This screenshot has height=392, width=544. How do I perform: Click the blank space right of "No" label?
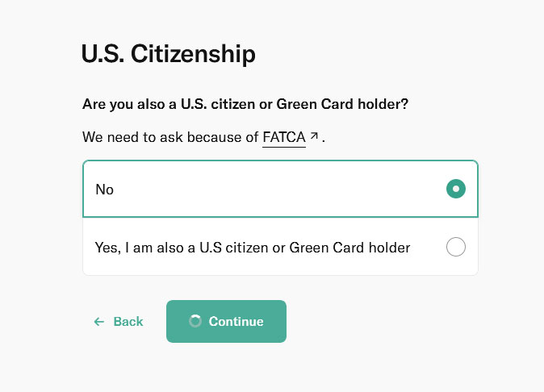click(278, 189)
